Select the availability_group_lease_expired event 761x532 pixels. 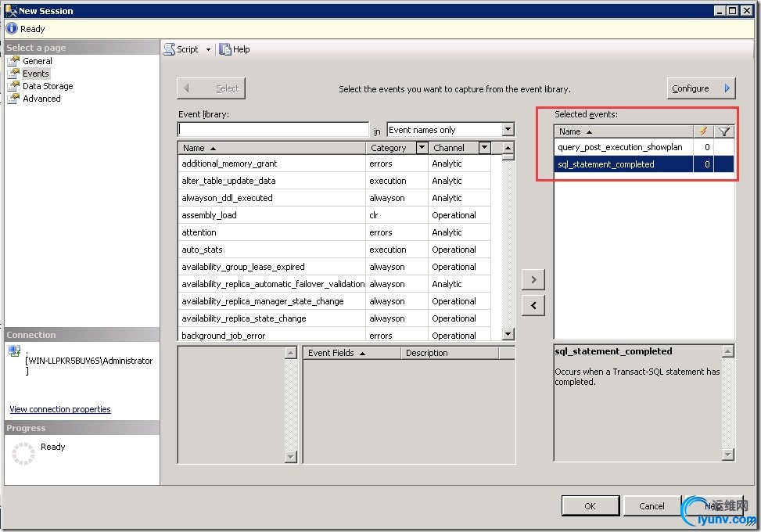[x=335, y=267]
